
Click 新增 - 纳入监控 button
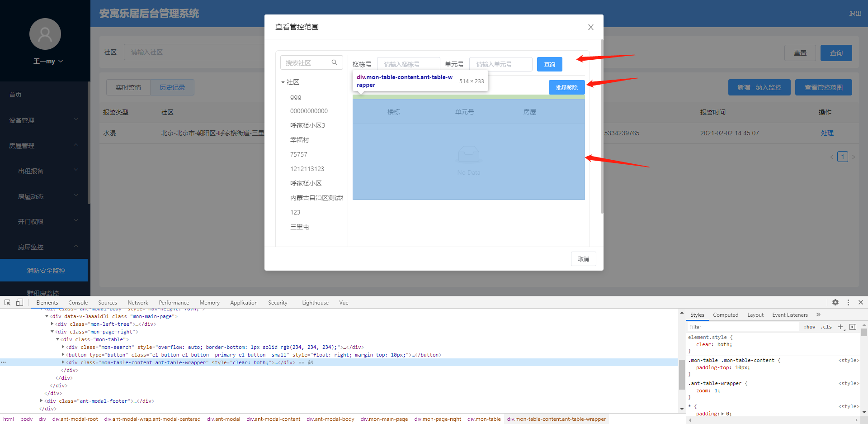click(759, 87)
